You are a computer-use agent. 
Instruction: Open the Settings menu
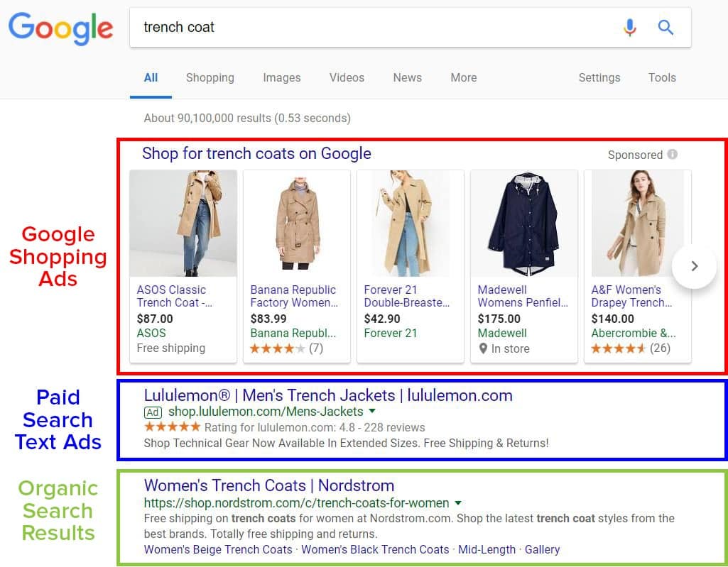599,77
